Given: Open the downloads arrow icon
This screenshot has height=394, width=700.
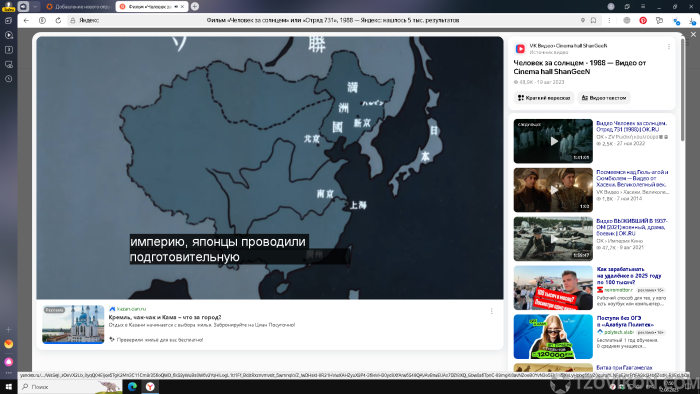Looking at the screenshot, I should coord(692,21).
